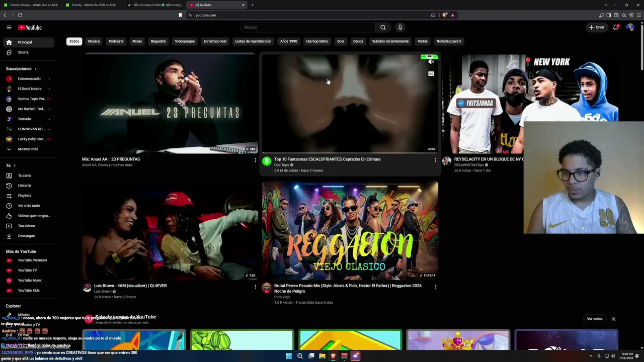Expand the Tú section header
The image size is (644, 362).
click(x=11, y=165)
